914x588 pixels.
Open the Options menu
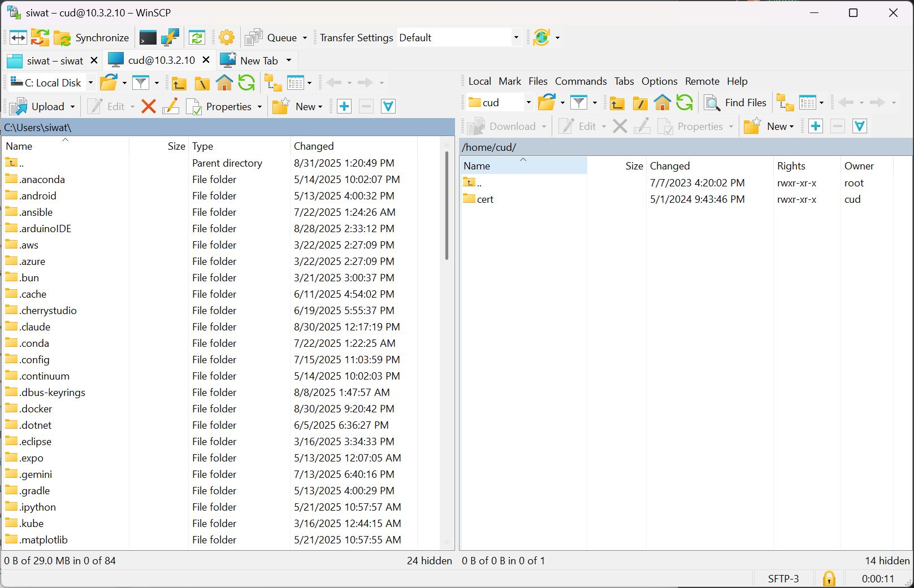point(659,81)
